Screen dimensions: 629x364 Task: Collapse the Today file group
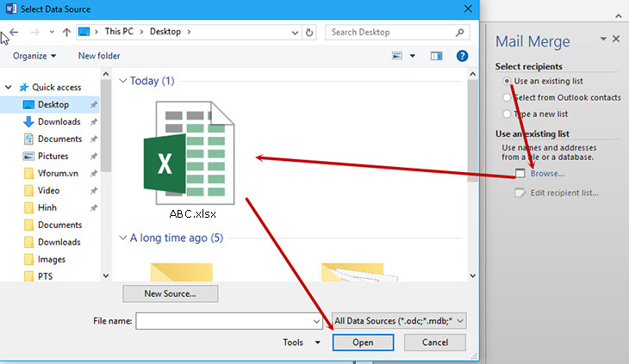(x=122, y=81)
